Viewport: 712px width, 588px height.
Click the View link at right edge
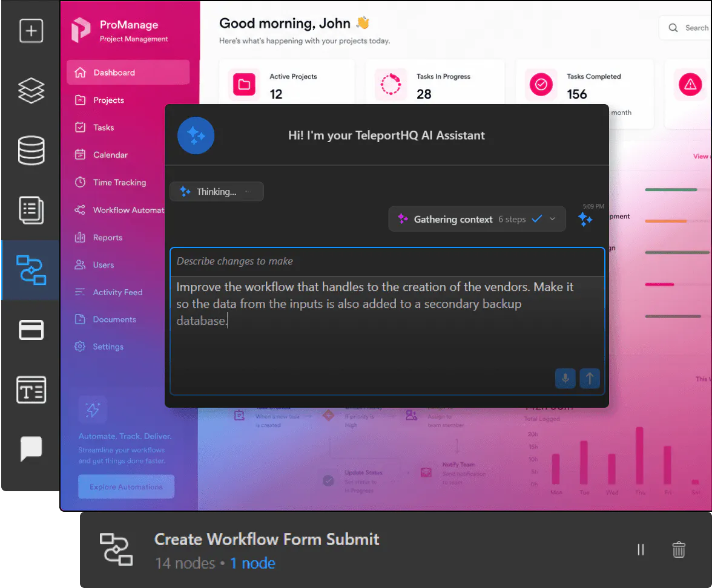[x=701, y=156]
